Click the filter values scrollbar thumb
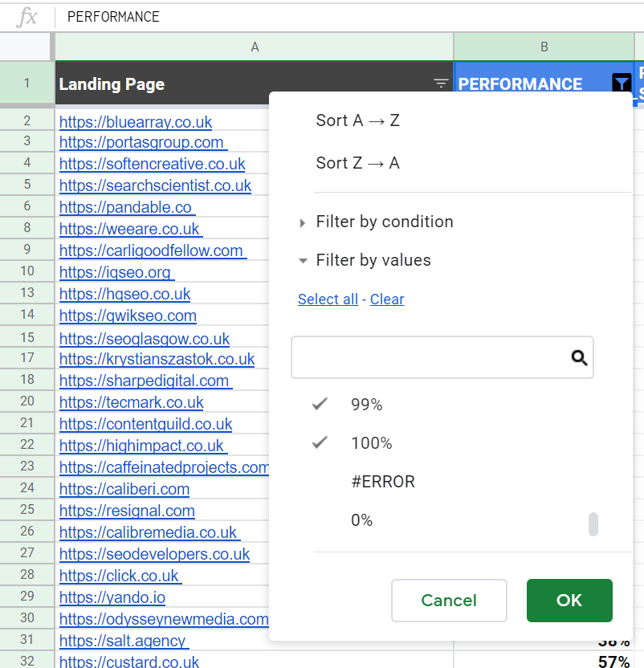The height and width of the screenshot is (668, 644). 593,524
